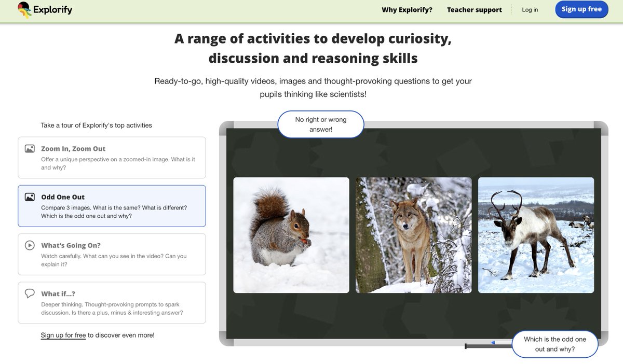Click the squirrel image thumbnail
This screenshot has width=623, height=364.
(291, 235)
